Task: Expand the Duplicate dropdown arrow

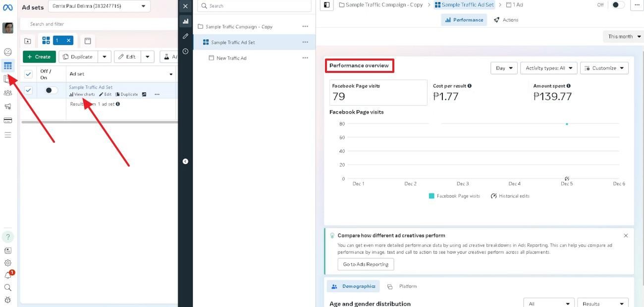Action: [105, 57]
